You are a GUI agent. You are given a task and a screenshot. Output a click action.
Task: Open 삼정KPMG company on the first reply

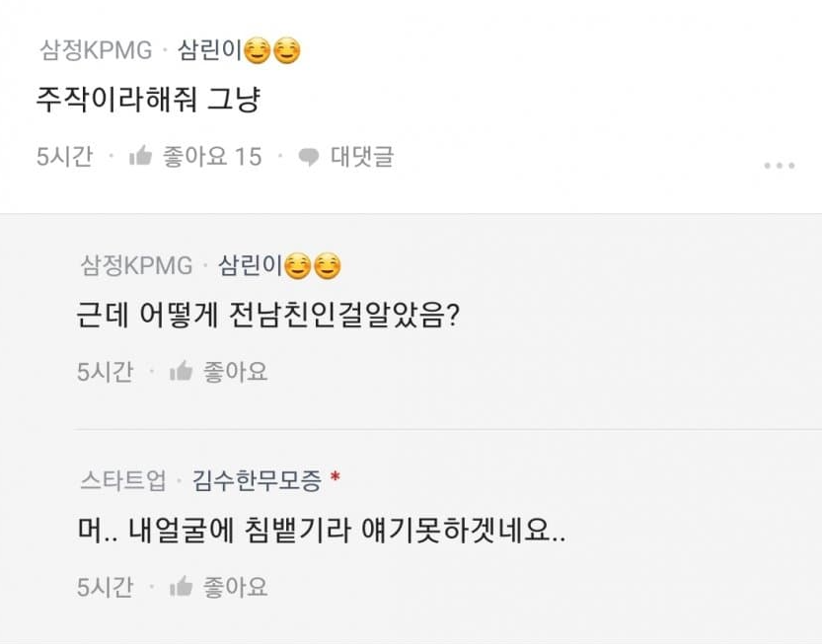(x=136, y=265)
